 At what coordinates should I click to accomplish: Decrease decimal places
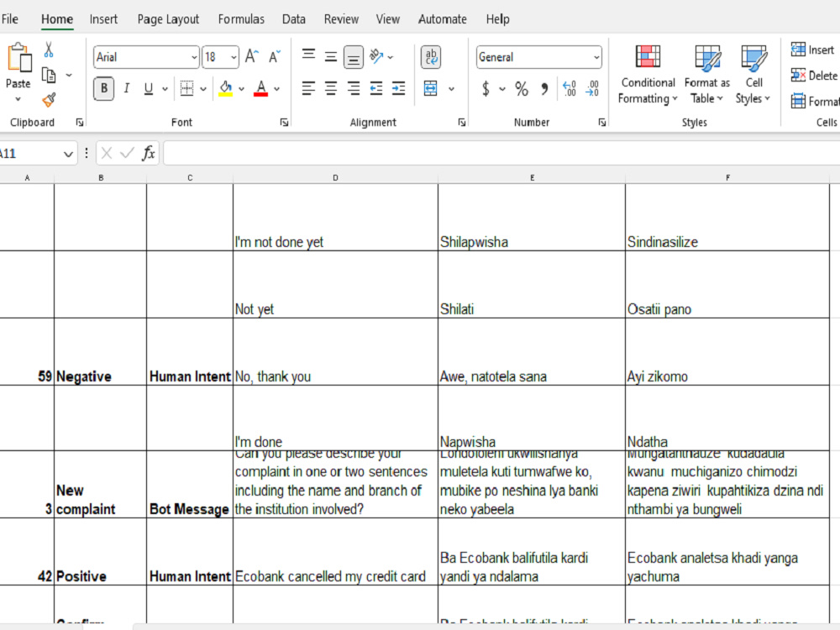592,88
